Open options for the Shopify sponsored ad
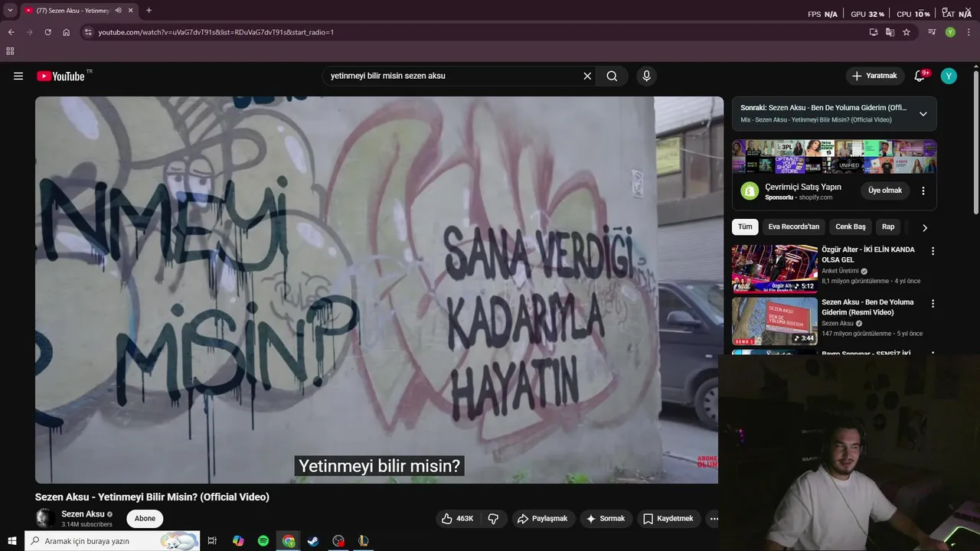Viewport: 980px width, 551px height. click(923, 191)
